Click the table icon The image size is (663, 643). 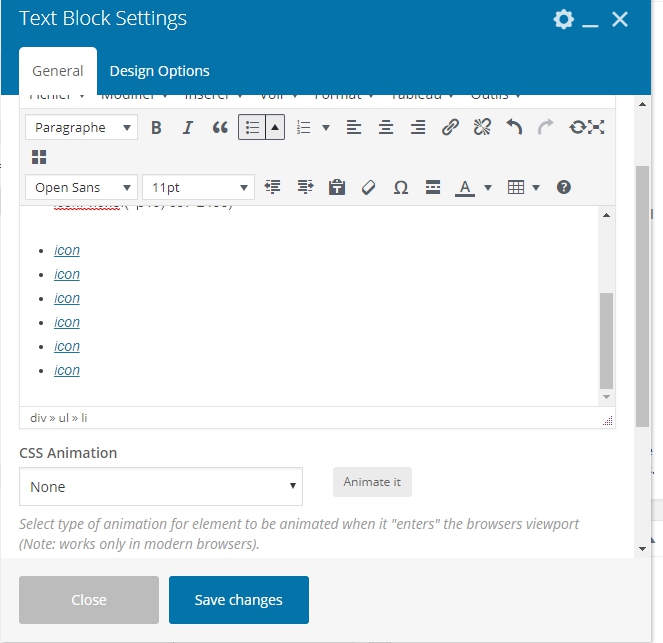tap(516, 187)
